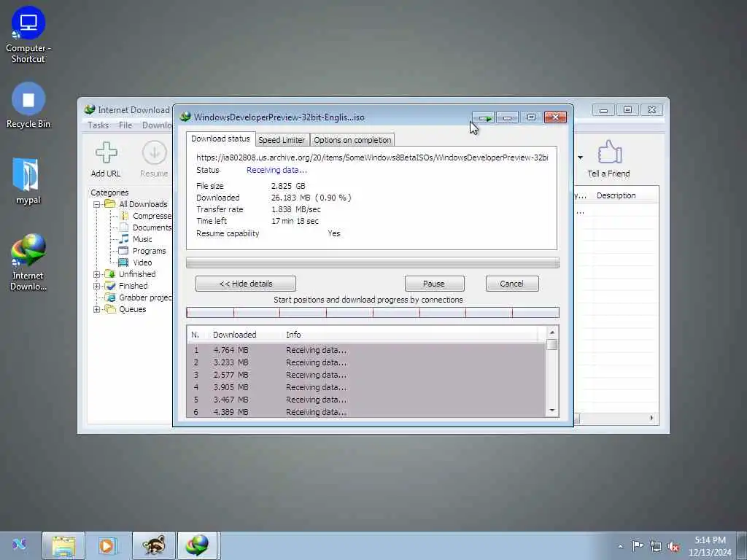Screen dimensions: 747x560
Task: Open media player from the taskbar
Action: [108, 545]
